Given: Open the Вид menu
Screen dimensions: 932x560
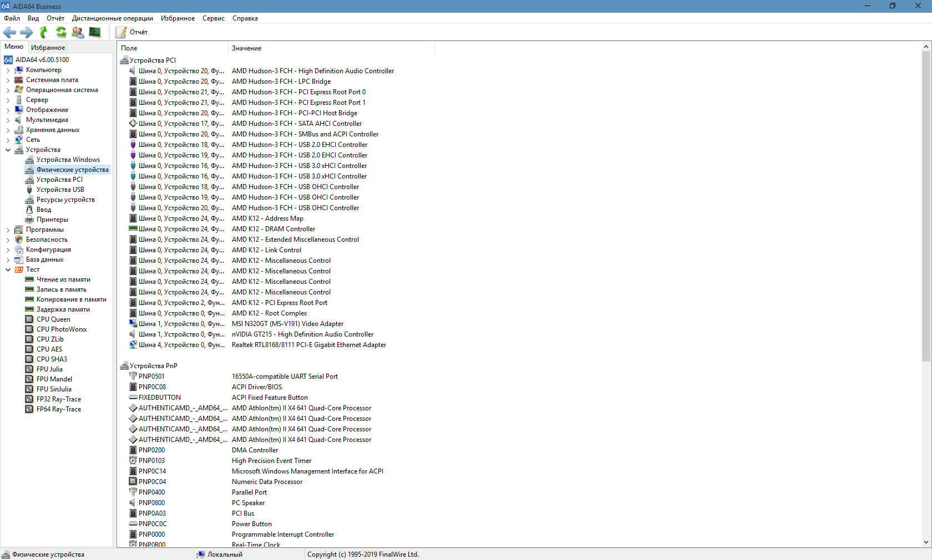Looking at the screenshot, I should pyautogui.click(x=33, y=18).
